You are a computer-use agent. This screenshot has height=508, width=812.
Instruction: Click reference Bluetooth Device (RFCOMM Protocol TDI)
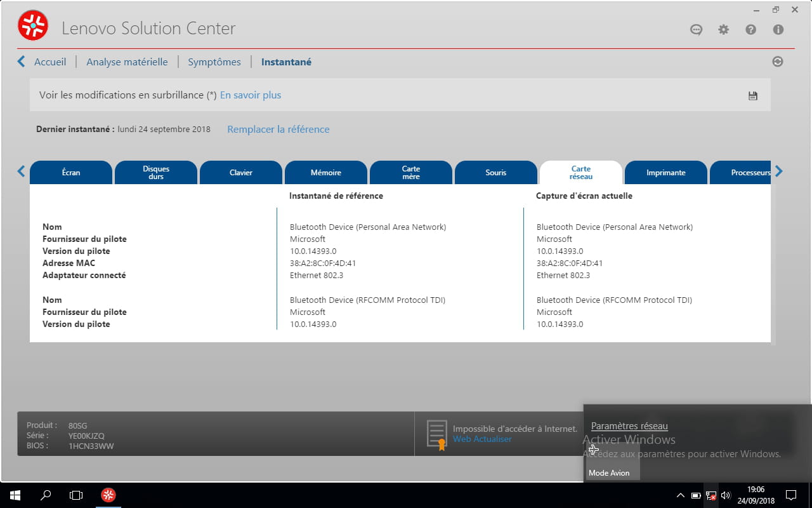point(368,300)
